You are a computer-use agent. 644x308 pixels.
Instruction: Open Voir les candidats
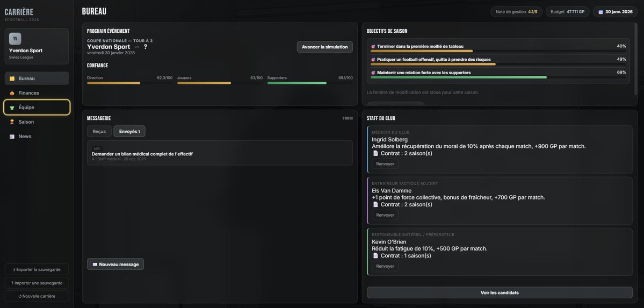click(500, 292)
